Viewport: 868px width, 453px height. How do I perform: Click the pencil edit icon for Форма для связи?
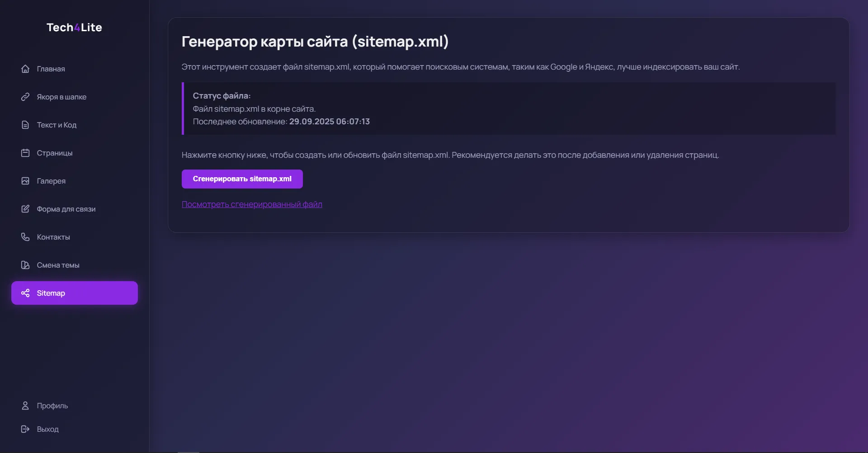(25, 209)
